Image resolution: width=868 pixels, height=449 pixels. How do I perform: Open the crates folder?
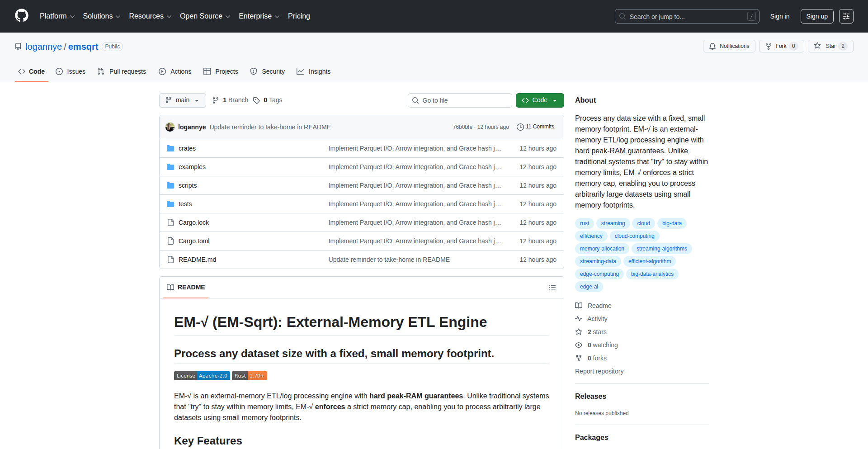pyautogui.click(x=187, y=148)
